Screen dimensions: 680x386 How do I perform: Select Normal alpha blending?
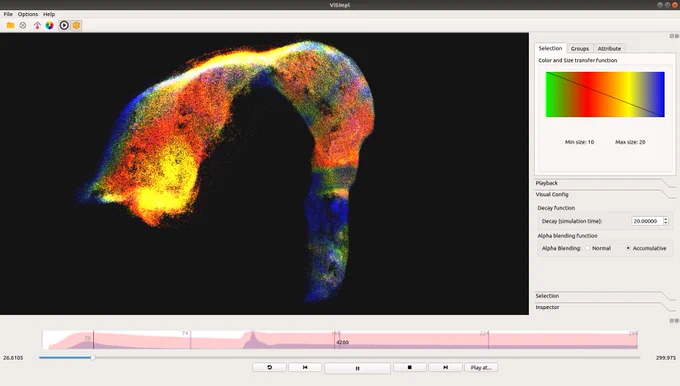598,248
